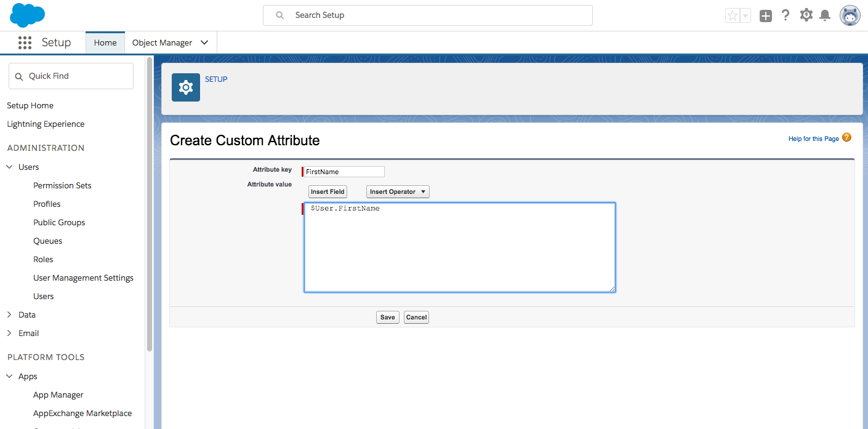Open the user profile avatar
Viewport: 868px width, 429px height.
(x=850, y=15)
